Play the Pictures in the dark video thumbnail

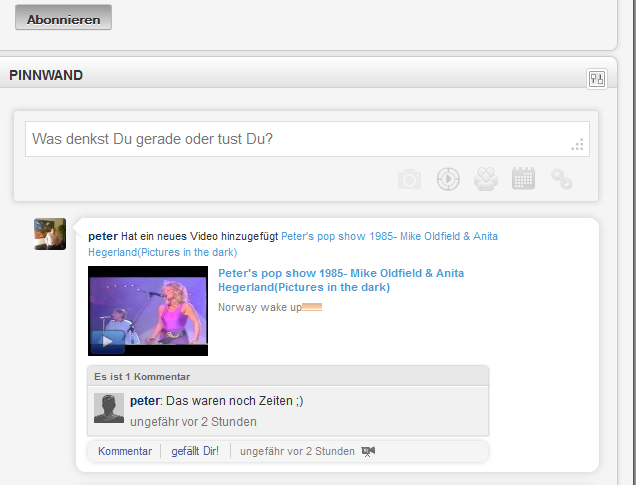148,311
